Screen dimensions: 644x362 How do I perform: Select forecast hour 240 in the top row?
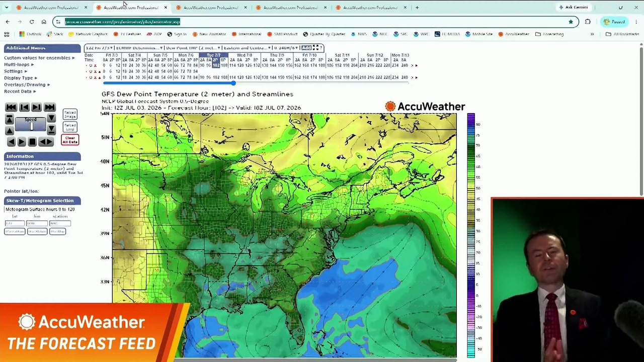click(x=405, y=65)
